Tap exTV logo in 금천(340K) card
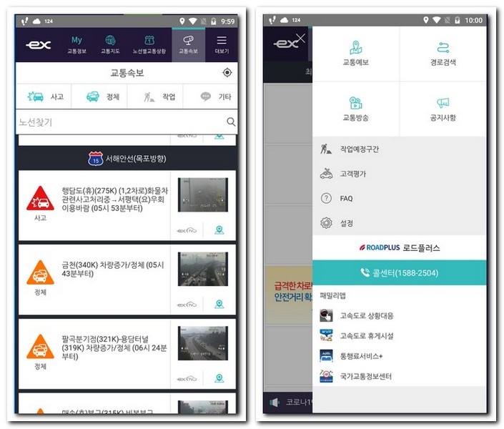504x429 pixels. tap(187, 304)
